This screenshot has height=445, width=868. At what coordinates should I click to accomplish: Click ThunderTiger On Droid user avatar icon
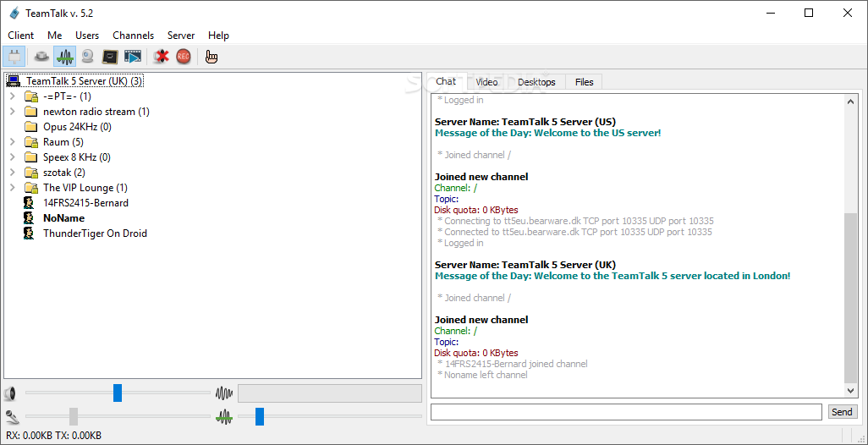[29, 233]
